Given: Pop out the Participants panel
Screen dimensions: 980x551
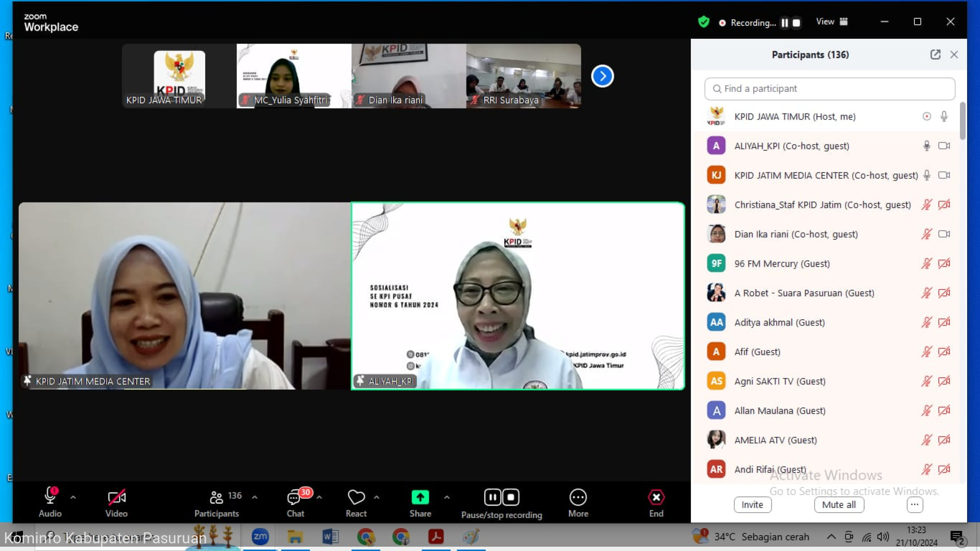Looking at the screenshot, I should click(x=935, y=55).
